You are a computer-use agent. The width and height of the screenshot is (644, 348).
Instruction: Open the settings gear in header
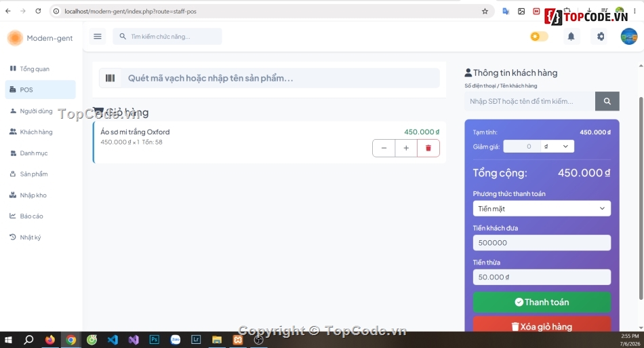click(601, 37)
